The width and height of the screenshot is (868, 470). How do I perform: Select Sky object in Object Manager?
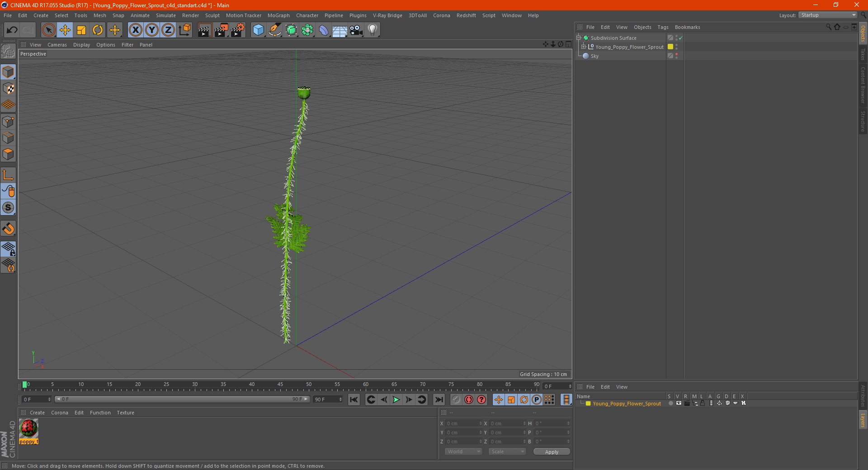point(594,56)
